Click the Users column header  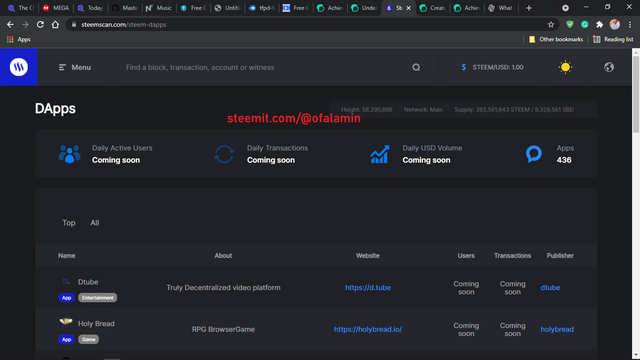pyautogui.click(x=466, y=256)
